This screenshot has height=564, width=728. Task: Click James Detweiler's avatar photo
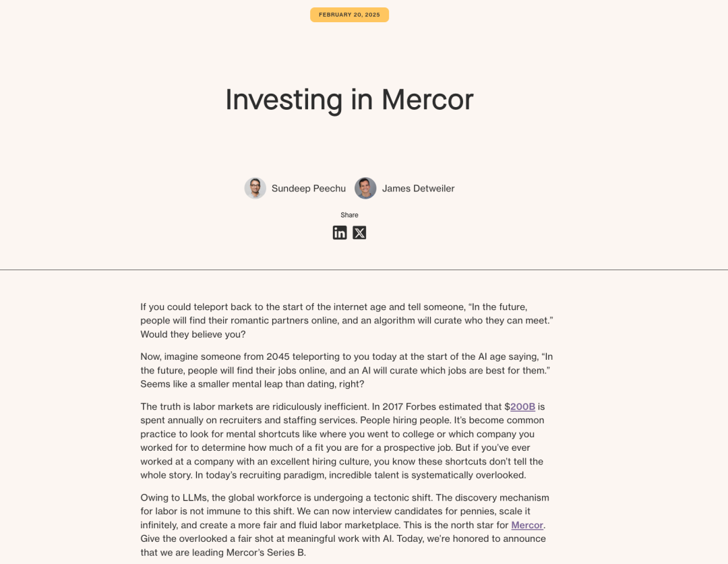click(365, 188)
